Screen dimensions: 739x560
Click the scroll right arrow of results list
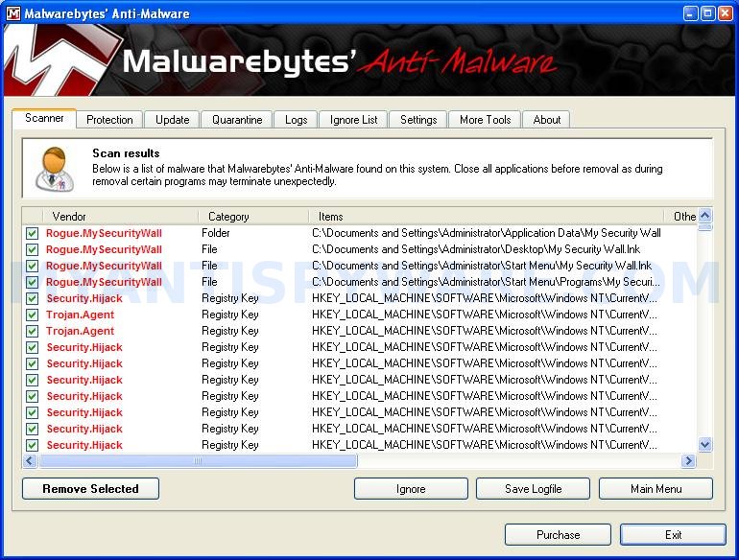point(688,460)
